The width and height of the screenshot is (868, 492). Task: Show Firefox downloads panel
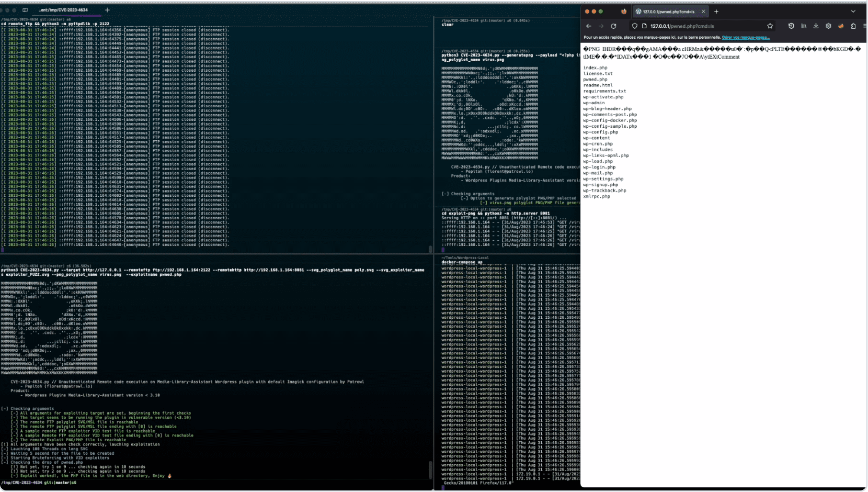click(x=816, y=26)
